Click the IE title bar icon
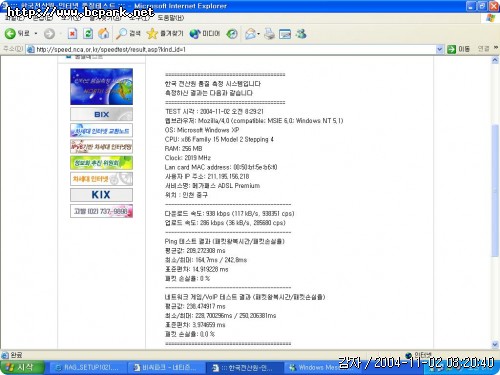 (4, 6)
